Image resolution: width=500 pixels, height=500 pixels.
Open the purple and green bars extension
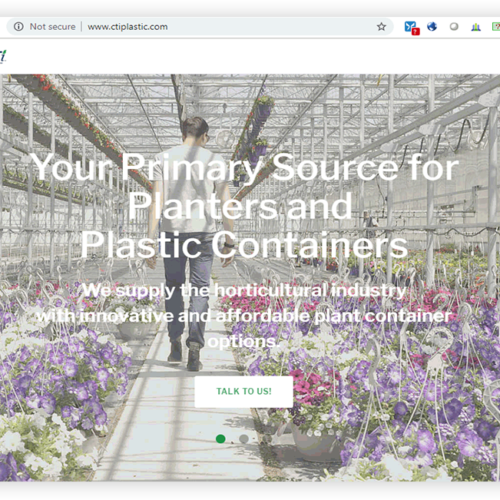(x=476, y=27)
